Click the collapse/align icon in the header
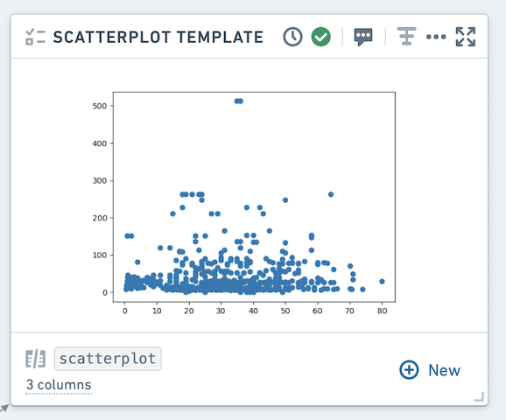This screenshot has height=420, width=506. 406,37
